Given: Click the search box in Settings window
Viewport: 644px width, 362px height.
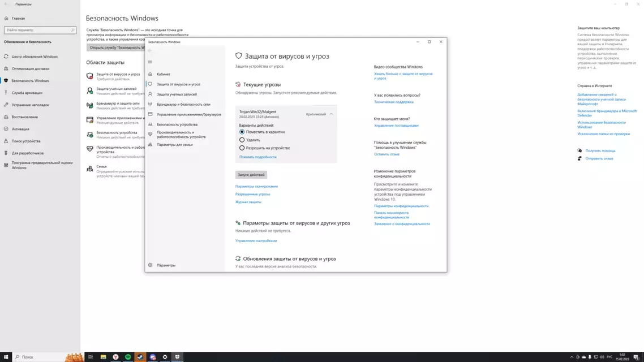Looking at the screenshot, I should 40,30.
